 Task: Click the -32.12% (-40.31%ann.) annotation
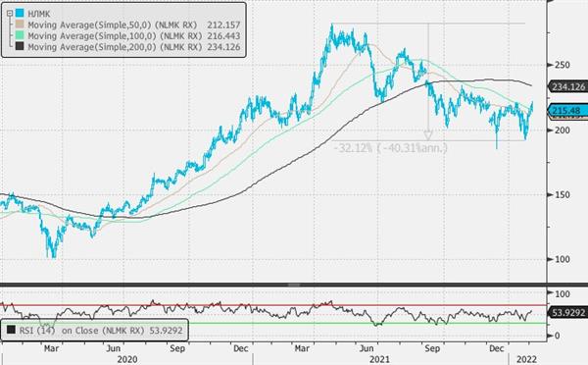390,147
